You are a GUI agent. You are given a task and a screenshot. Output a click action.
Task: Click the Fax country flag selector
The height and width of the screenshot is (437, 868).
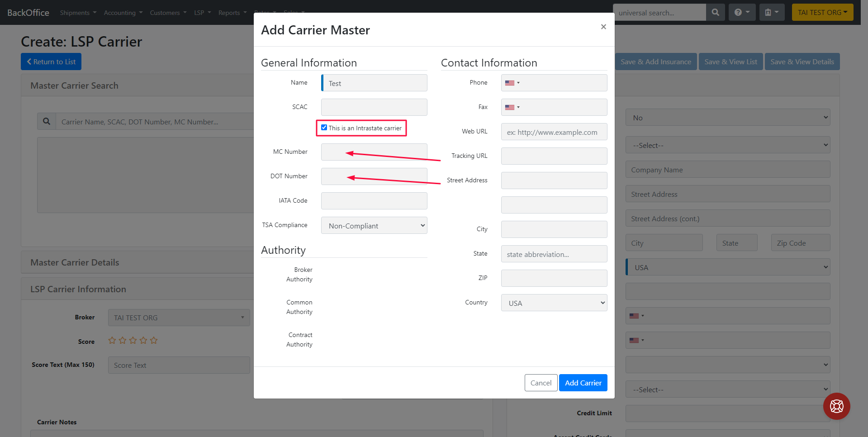click(512, 107)
